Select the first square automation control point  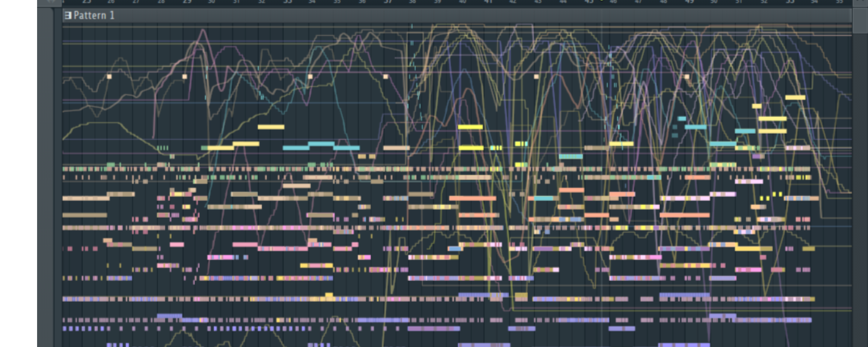[109, 77]
